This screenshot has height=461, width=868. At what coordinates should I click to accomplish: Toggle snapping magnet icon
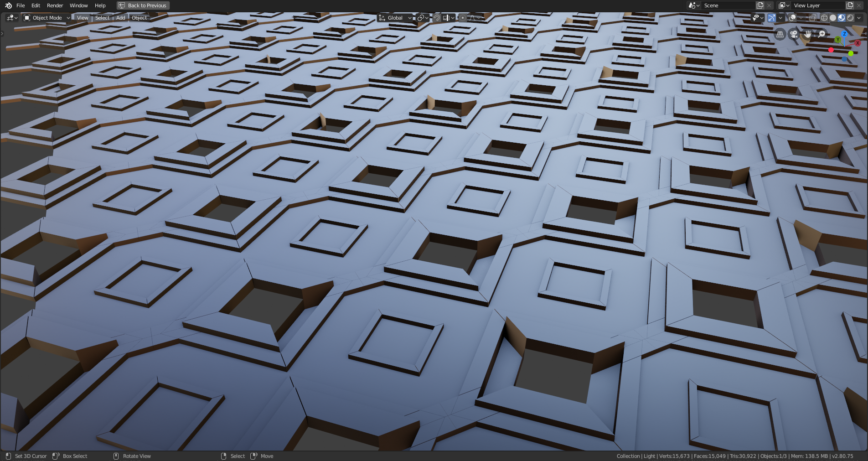[x=436, y=18]
